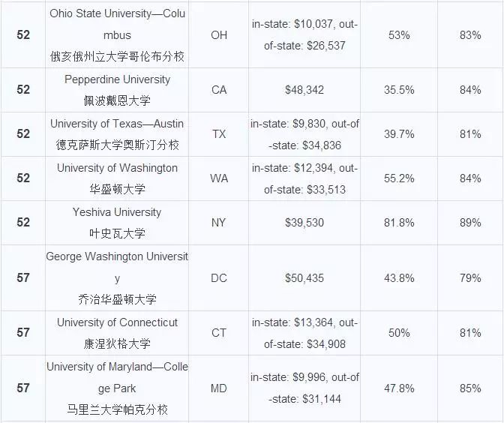This screenshot has height=423, width=504.
Task: Click the 55.2% acceptance rate cell
Action: tap(399, 178)
